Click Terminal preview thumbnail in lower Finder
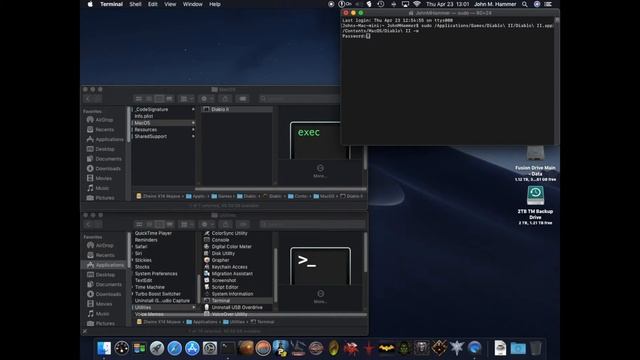The height and width of the screenshot is (360, 640). (320, 266)
